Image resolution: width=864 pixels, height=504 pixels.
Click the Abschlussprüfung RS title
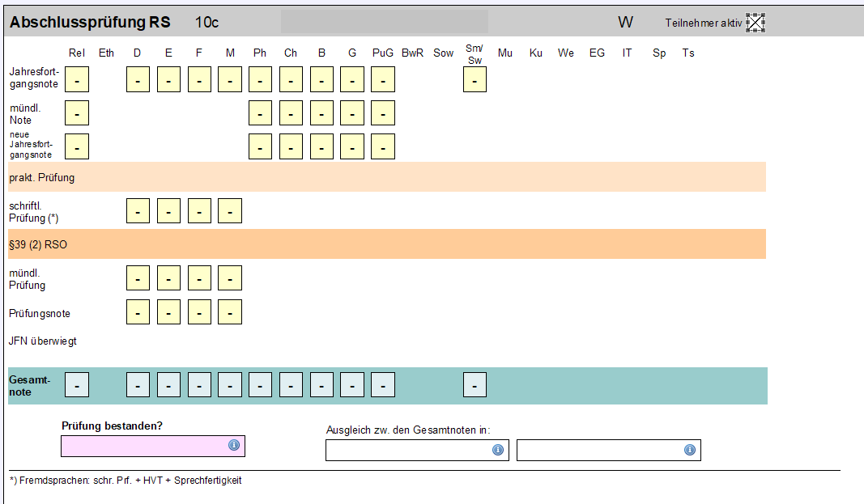(x=90, y=23)
